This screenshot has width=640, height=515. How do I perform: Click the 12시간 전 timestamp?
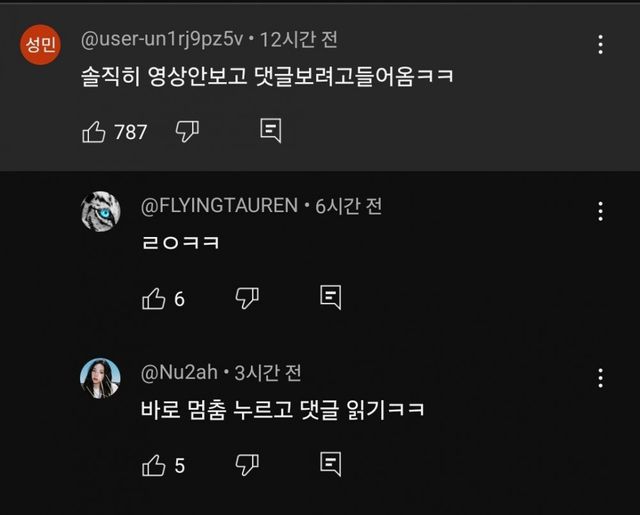(x=298, y=40)
